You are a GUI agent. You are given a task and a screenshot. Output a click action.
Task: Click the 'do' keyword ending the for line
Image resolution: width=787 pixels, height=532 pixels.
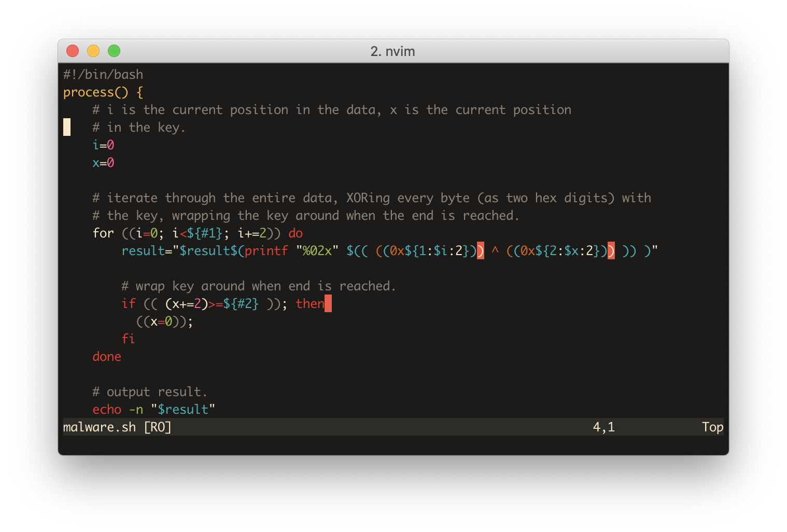click(296, 233)
